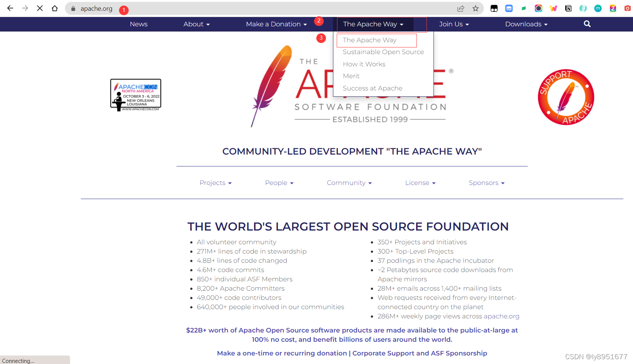Open the News page
The width and height of the screenshot is (633, 364).
click(139, 24)
